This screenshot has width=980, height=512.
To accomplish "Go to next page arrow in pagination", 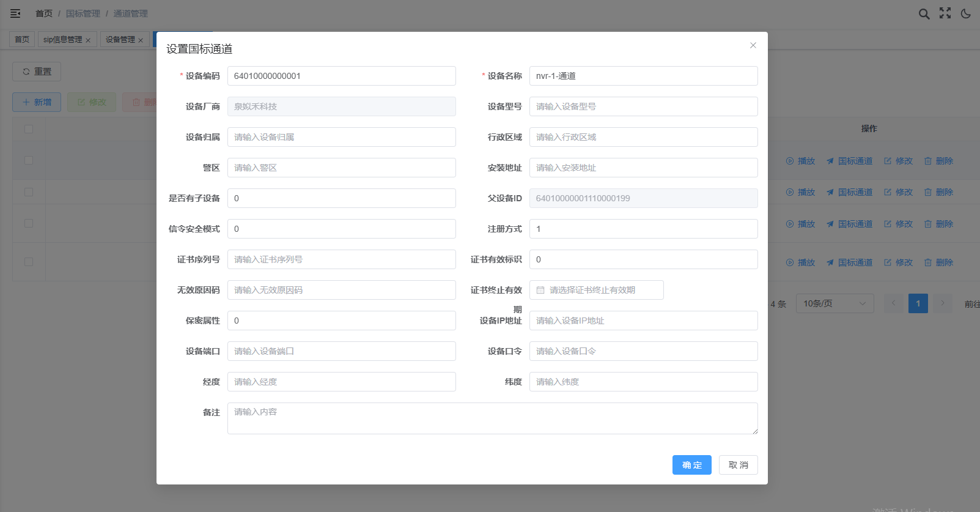I will (942, 303).
